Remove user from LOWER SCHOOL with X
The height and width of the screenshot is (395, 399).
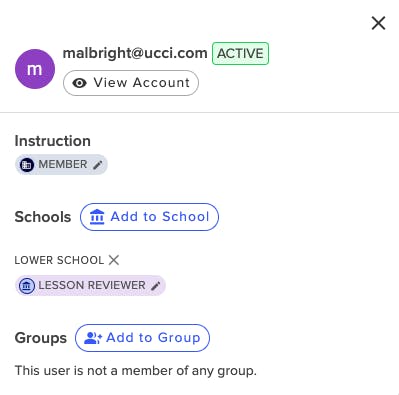coord(114,260)
